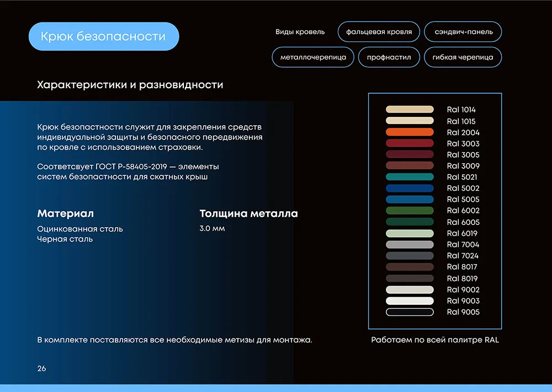The height and width of the screenshot is (392, 552).
Task: Select the фальцевая кровля tag
Action: pos(379,32)
